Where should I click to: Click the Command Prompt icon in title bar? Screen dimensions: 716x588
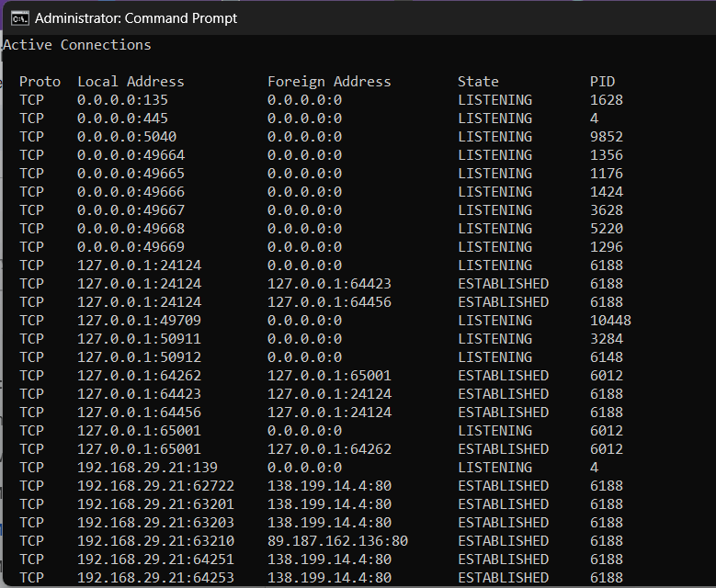pyautogui.click(x=18, y=17)
